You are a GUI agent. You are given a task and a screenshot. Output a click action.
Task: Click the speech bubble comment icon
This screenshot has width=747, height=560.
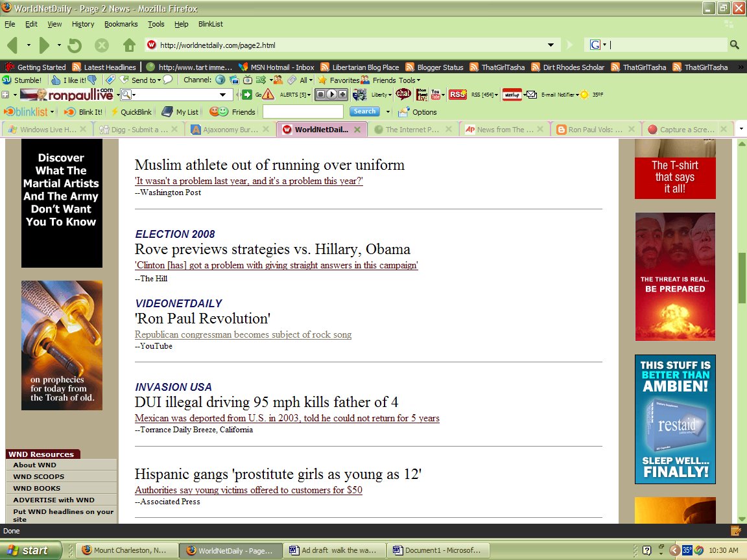[168, 80]
